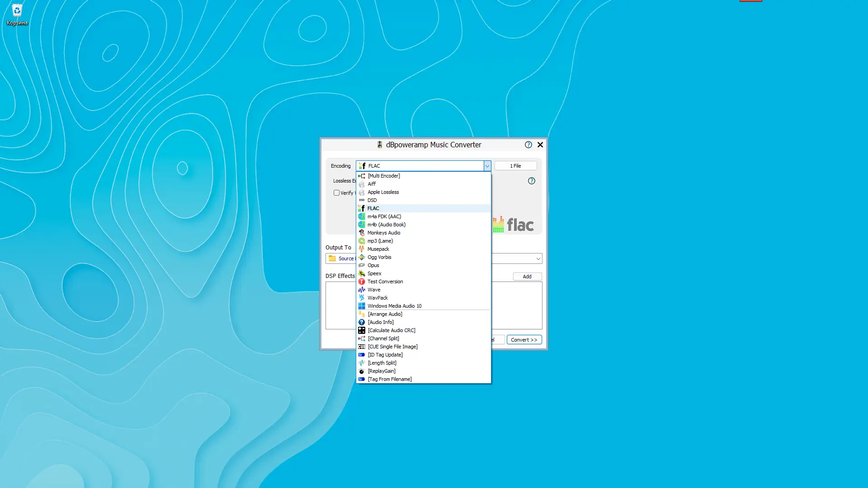Pick WavPack from the codec list
The width and height of the screenshot is (868, 488).
pyautogui.click(x=377, y=298)
